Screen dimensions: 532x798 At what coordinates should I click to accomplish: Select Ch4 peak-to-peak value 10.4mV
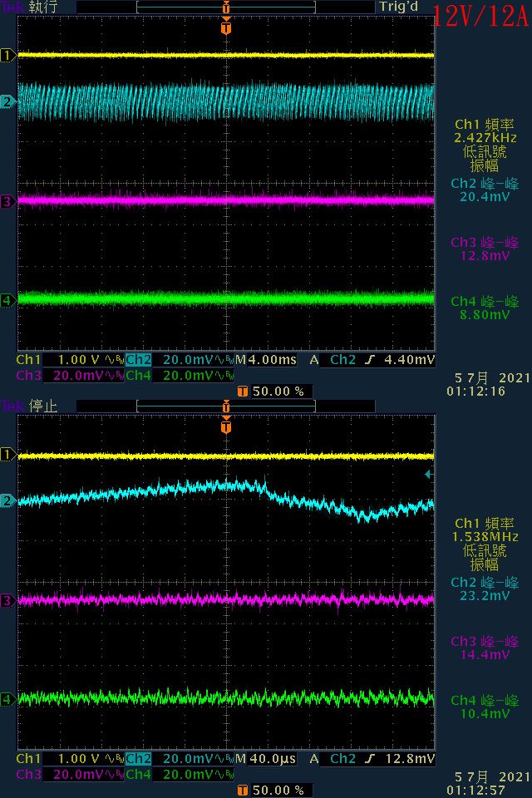[485, 713]
